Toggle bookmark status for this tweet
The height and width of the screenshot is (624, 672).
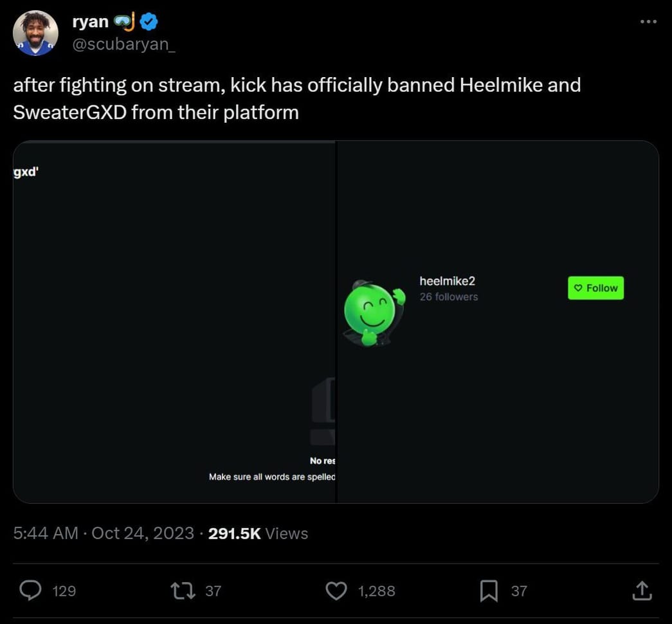tap(489, 590)
